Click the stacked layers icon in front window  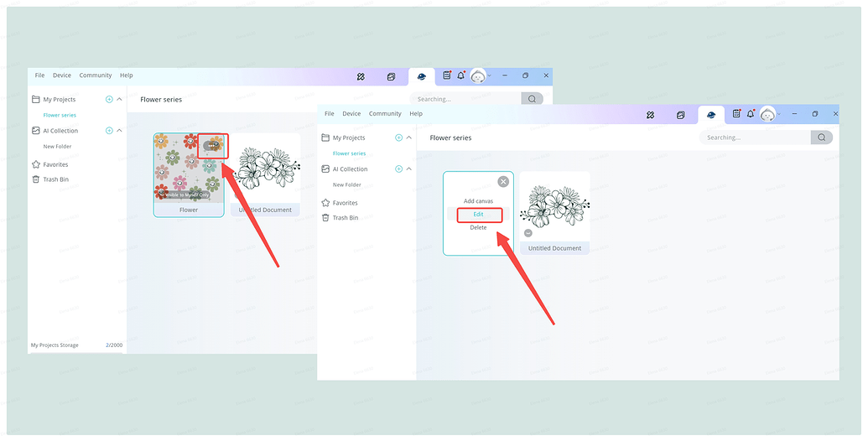point(681,115)
